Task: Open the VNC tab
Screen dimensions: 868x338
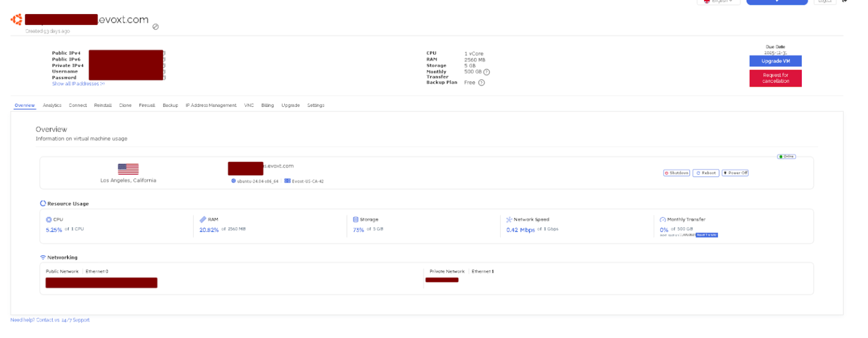Action: [249, 105]
